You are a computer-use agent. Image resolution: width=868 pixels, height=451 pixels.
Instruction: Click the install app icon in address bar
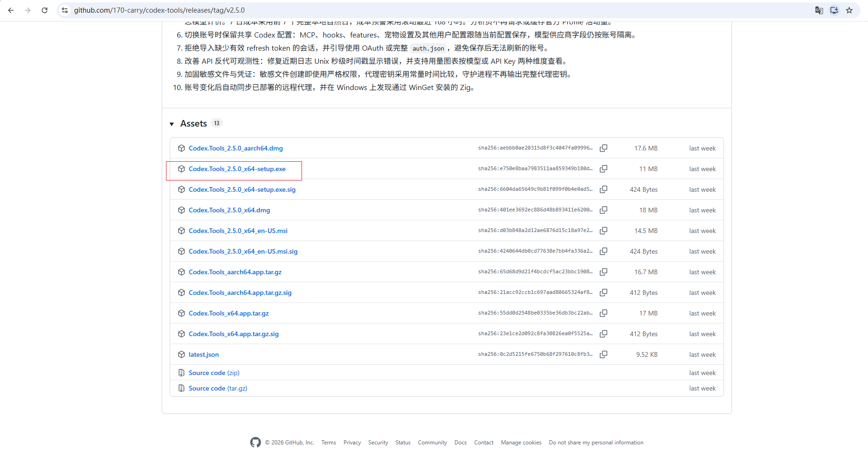click(x=834, y=10)
